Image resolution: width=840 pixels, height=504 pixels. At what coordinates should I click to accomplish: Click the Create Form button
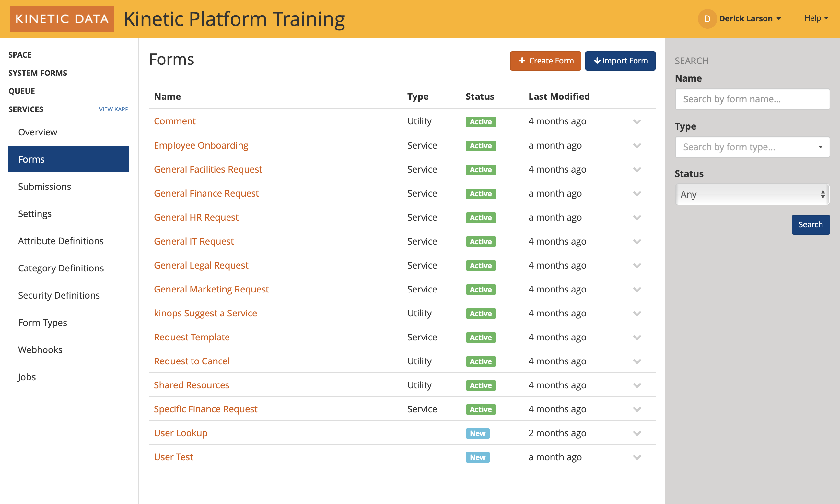point(545,61)
